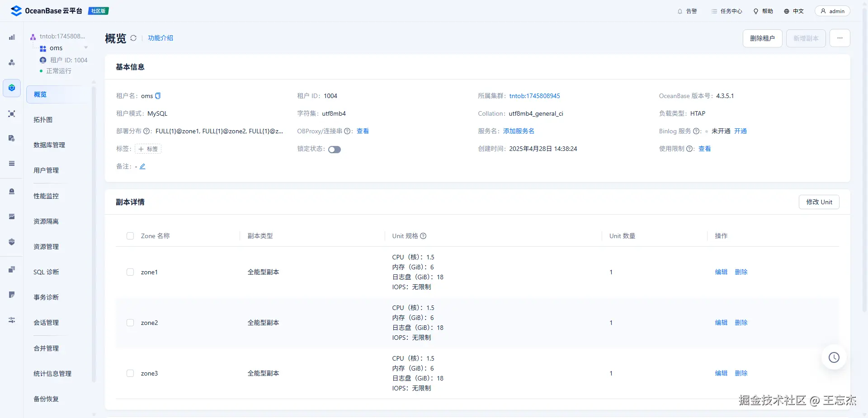
Task: Show help for Binlog 服务
Action: pyautogui.click(x=696, y=132)
